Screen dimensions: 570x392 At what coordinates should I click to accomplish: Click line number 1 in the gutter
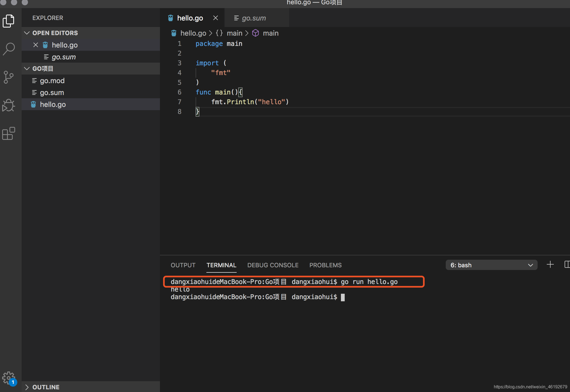[x=179, y=43]
